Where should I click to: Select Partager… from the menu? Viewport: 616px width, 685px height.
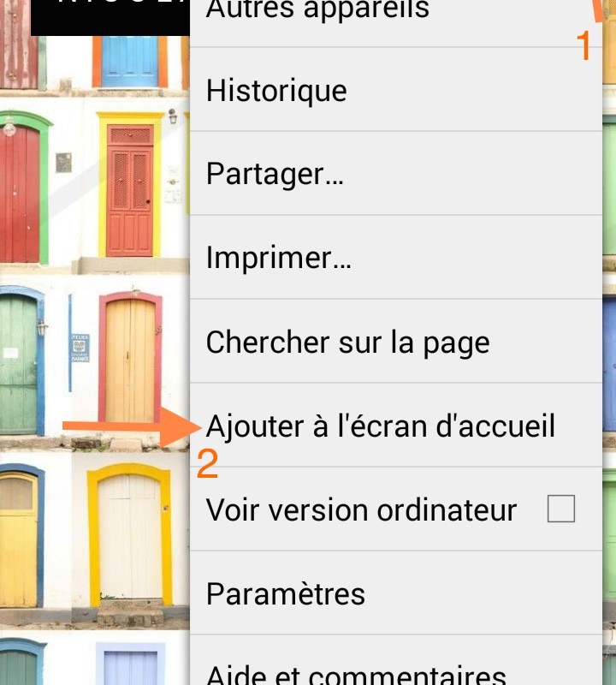pyautogui.click(x=396, y=173)
